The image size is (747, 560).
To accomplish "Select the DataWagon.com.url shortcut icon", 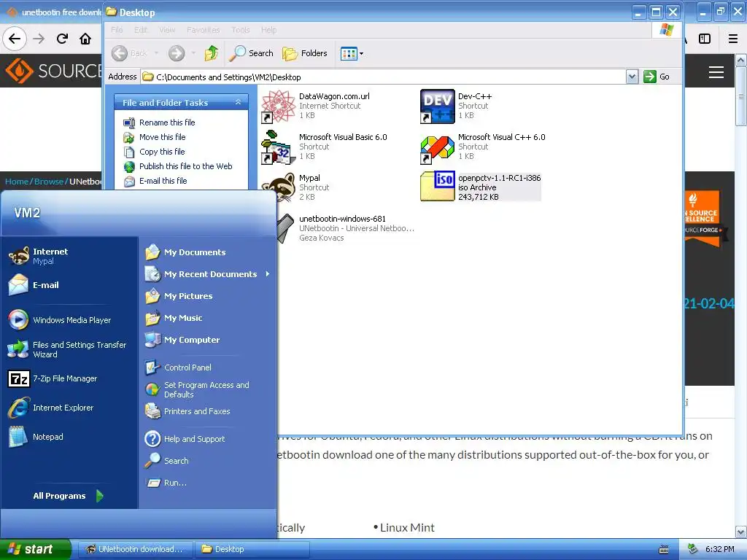I will point(279,106).
